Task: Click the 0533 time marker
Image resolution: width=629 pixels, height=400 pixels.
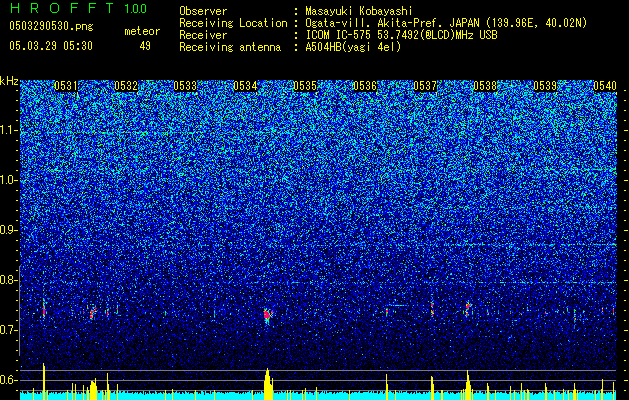Action: tap(186, 86)
